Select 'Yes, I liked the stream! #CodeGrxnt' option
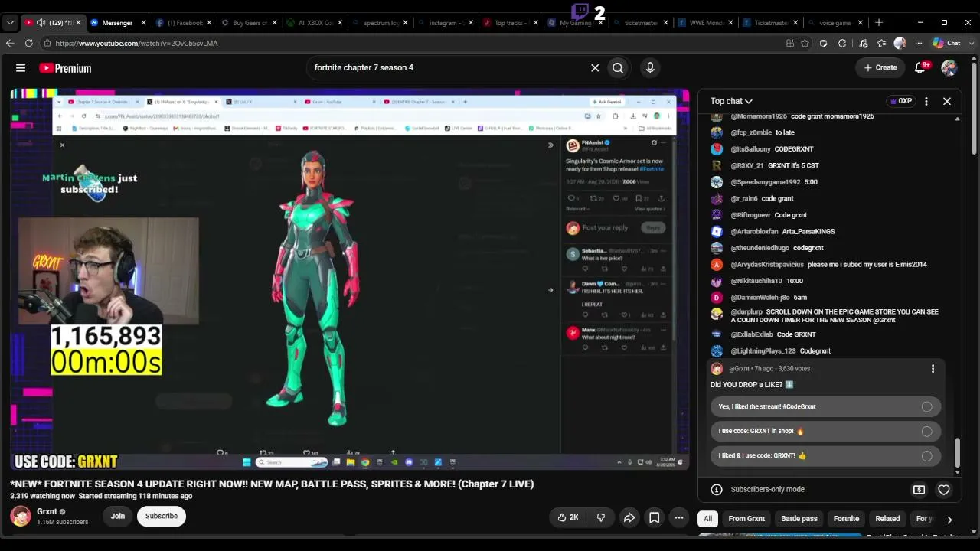The image size is (980, 551). [825, 406]
